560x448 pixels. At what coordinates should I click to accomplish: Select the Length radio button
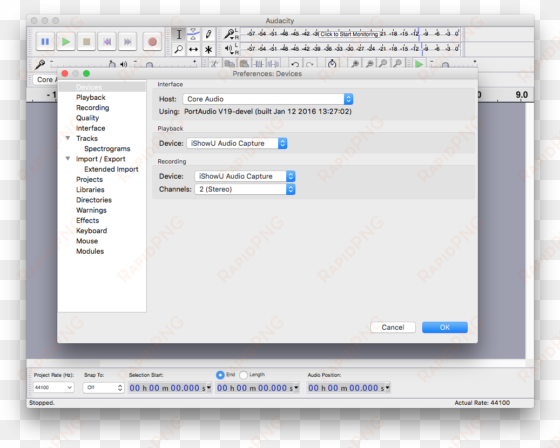coord(244,375)
